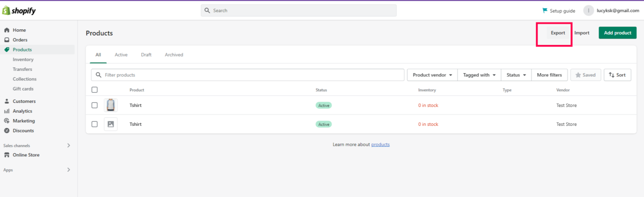This screenshot has width=644, height=197.
Task: Click first row's Test Store vendor
Action: coord(566,105)
